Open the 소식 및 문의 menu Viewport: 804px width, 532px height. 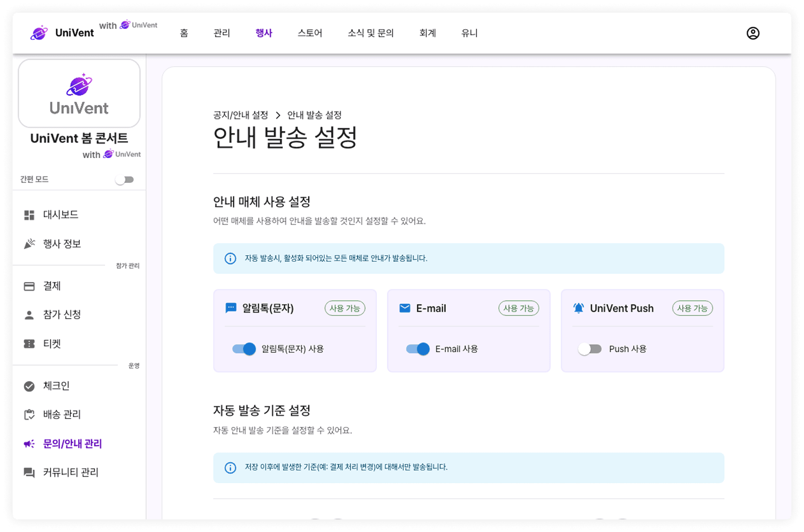[x=371, y=33]
